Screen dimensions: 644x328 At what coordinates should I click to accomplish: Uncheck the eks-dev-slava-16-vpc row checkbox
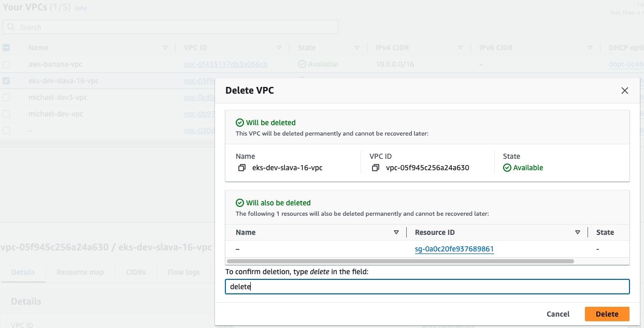tap(6, 81)
